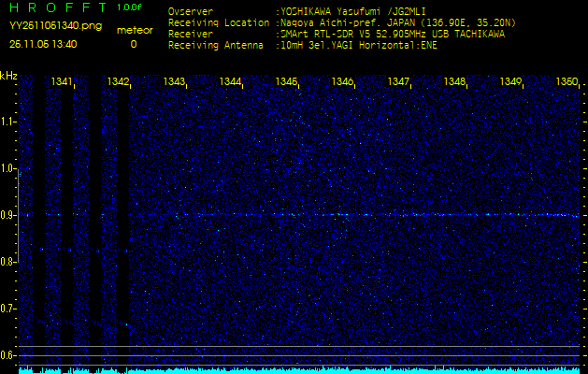This screenshot has width=588, height=374.
Task: Click the meteor count value 0
Action: tap(133, 44)
